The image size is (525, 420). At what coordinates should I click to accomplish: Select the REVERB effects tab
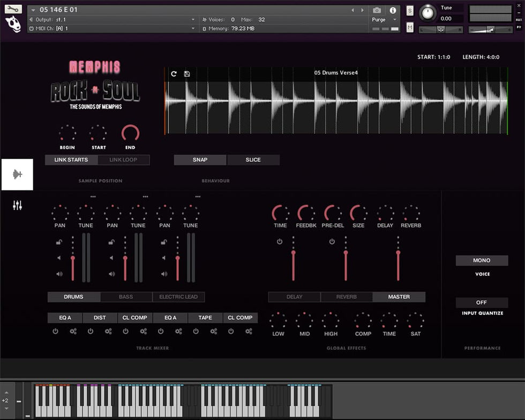pos(347,297)
